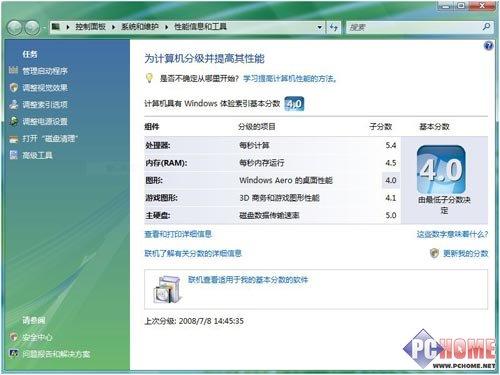The height and width of the screenshot is (375, 500).
Task: Click the shield icon beside 调整视觉效果
Action: 14,87
